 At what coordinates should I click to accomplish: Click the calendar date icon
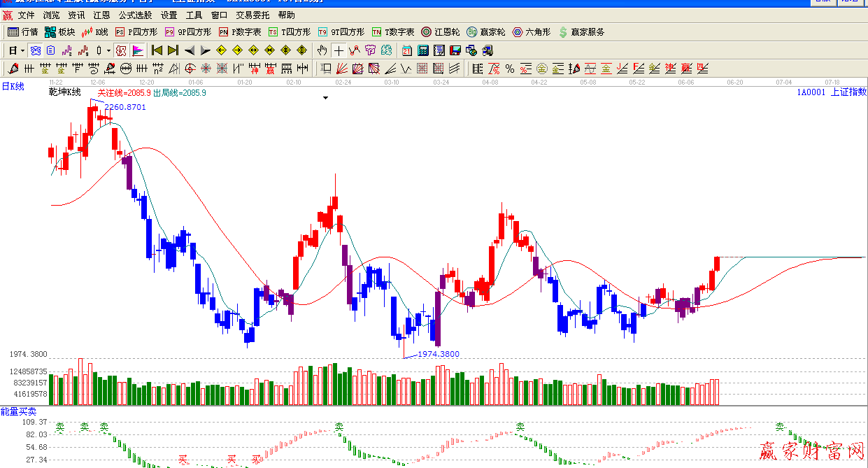point(407,50)
